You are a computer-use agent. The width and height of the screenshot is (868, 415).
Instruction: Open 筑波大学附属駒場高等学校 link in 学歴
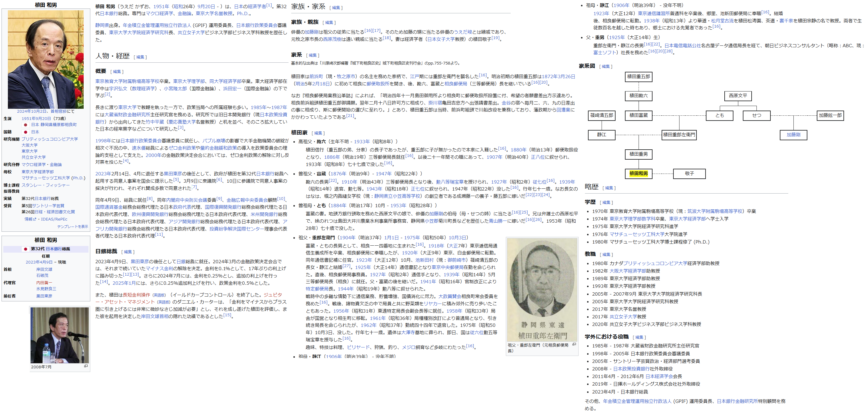pos(715,211)
